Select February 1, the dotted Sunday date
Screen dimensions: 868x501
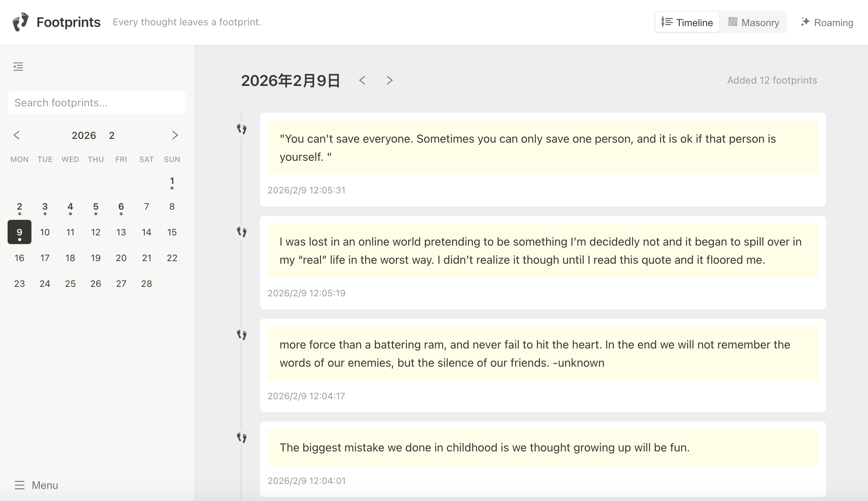tap(172, 181)
